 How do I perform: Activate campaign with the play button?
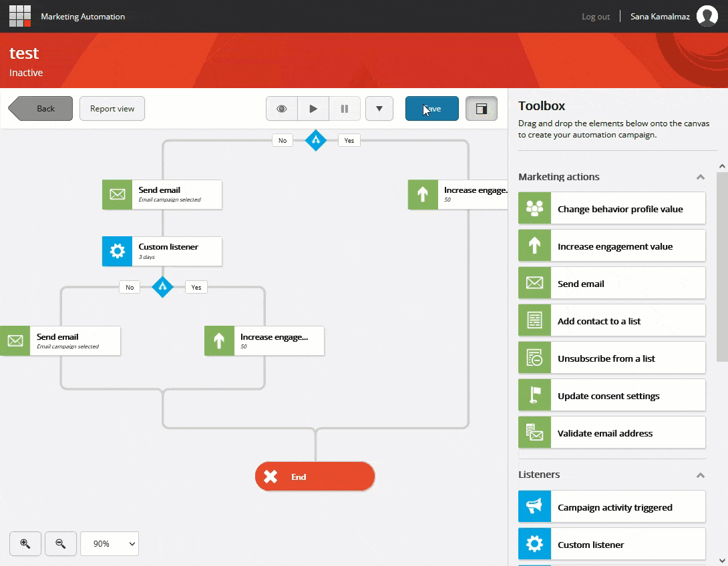click(313, 109)
